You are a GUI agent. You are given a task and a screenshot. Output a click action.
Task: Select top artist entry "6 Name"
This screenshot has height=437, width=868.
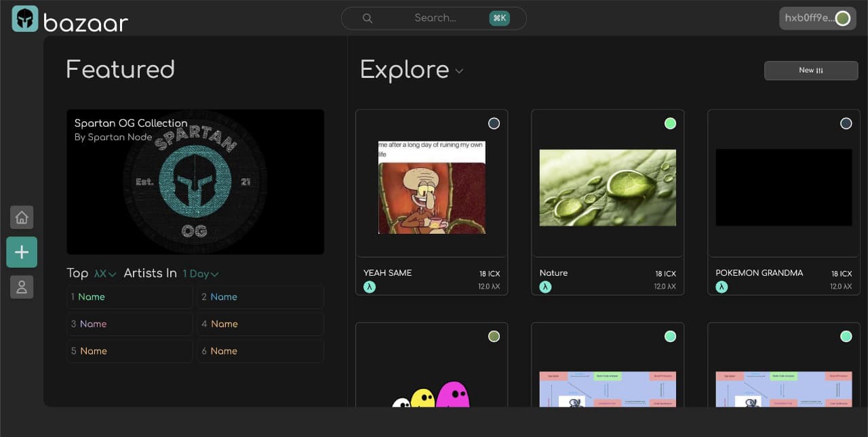(x=260, y=351)
